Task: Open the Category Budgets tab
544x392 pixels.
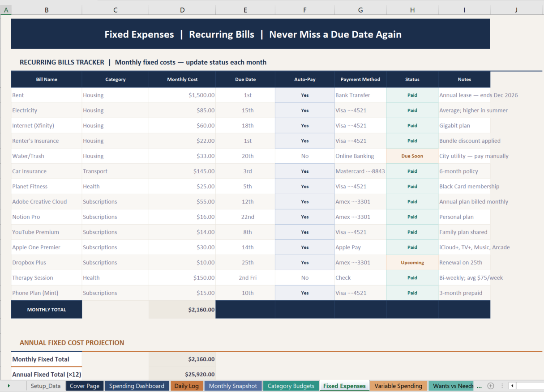Action: (291, 386)
